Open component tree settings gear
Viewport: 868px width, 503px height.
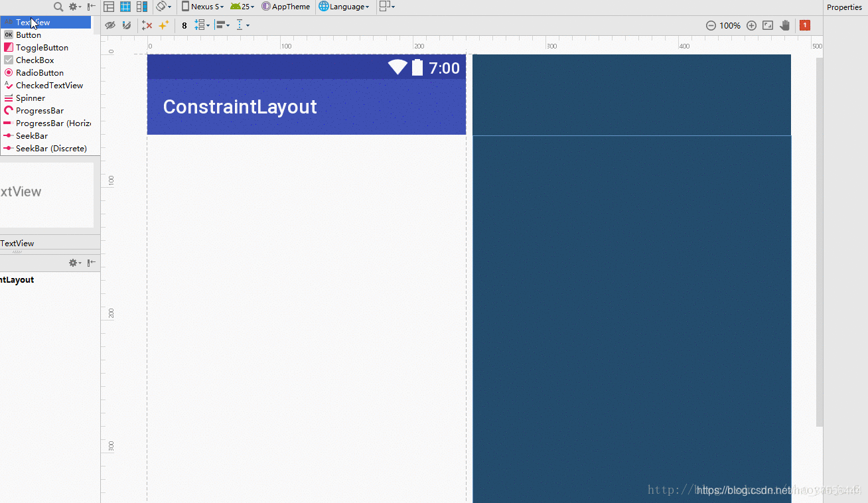75,263
